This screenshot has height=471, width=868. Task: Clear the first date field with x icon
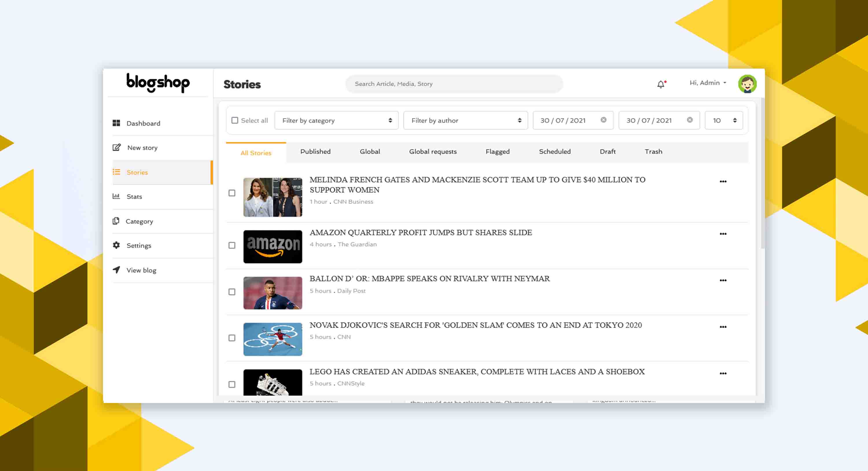(604, 120)
